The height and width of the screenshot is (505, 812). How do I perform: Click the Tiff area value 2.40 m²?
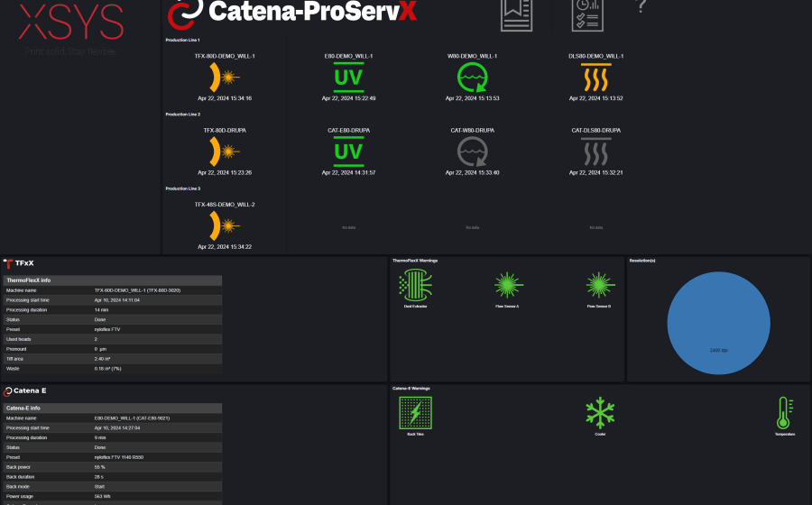(103, 359)
